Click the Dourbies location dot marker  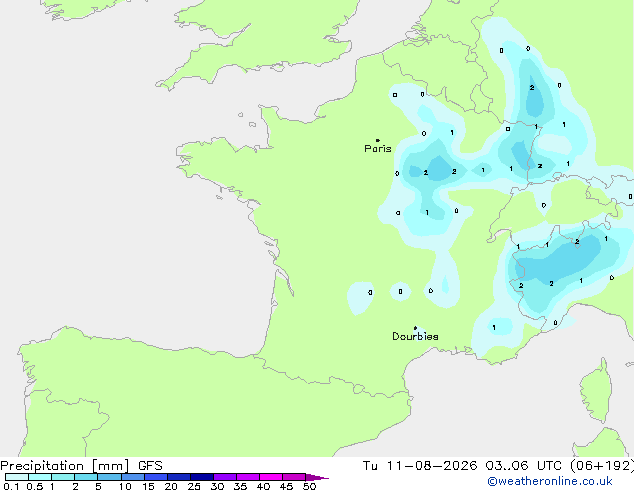pyautogui.click(x=415, y=328)
